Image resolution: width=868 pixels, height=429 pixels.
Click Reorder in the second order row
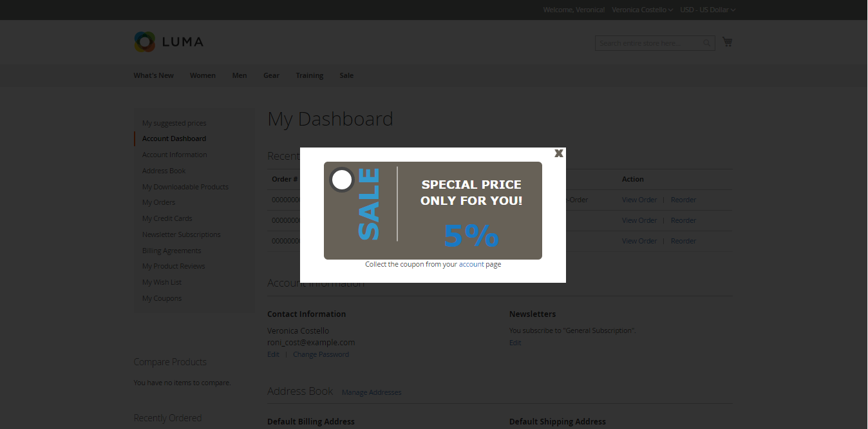pos(683,220)
